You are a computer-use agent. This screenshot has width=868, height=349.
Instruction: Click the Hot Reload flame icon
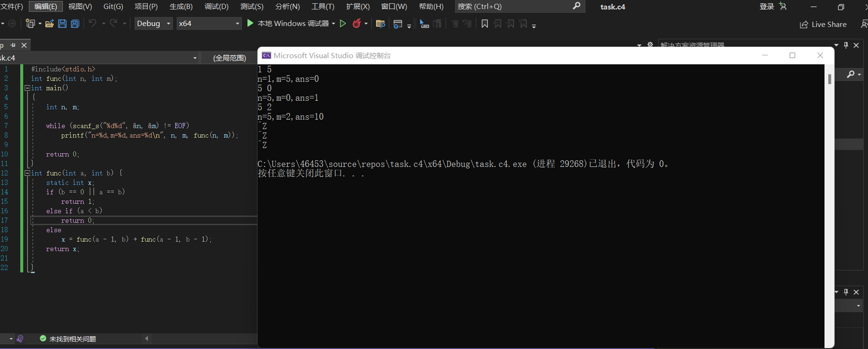click(357, 24)
